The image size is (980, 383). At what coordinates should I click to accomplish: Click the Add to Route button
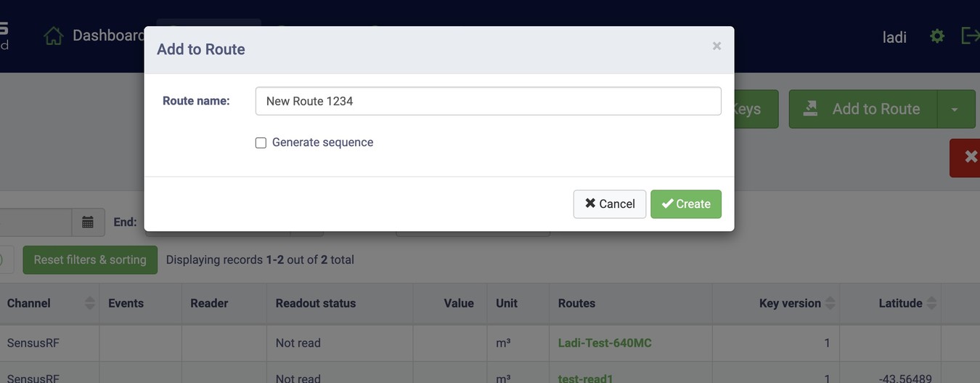[863, 109]
